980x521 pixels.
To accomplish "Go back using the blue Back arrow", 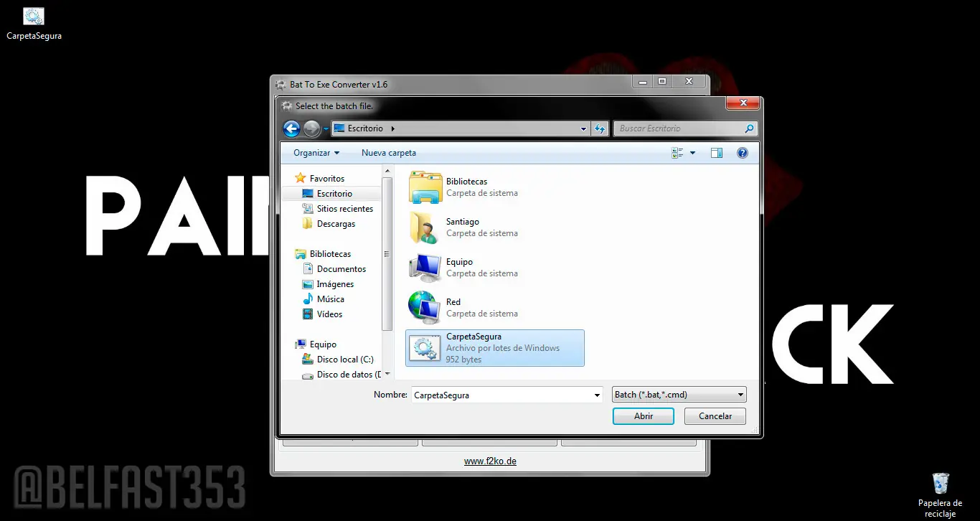I will [x=291, y=128].
